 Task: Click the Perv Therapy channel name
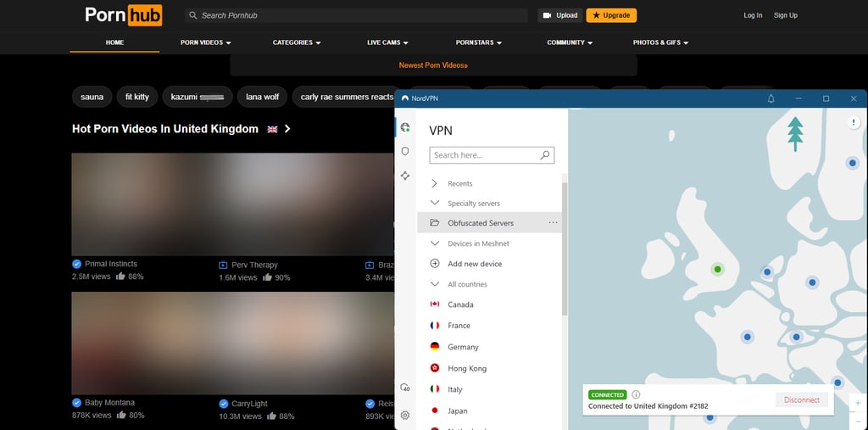pyautogui.click(x=254, y=265)
